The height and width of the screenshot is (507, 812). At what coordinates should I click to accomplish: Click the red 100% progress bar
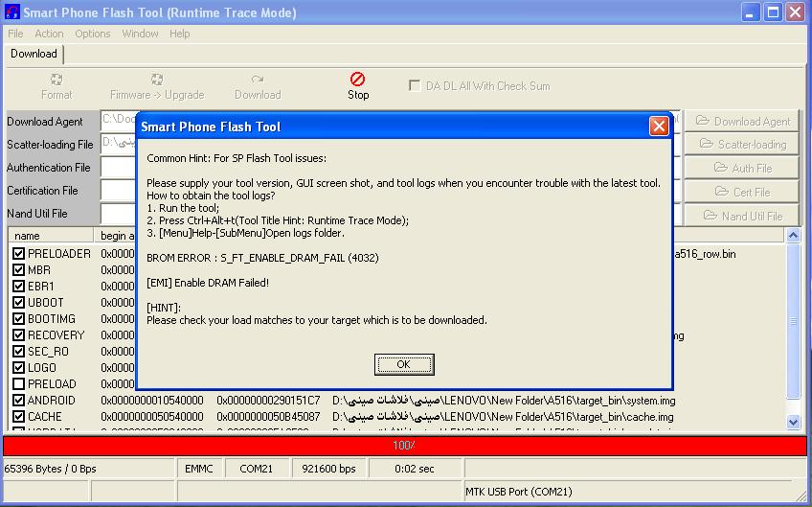point(405,446)
